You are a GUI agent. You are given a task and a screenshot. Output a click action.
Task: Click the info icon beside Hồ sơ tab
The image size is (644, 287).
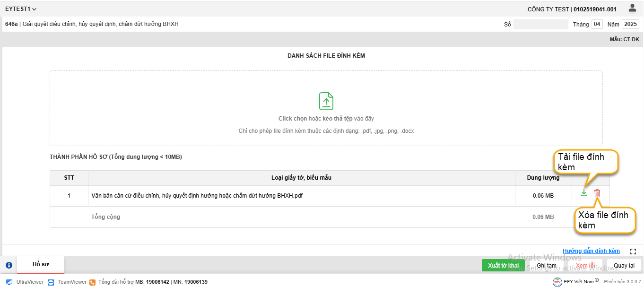[x=9, y=265]
